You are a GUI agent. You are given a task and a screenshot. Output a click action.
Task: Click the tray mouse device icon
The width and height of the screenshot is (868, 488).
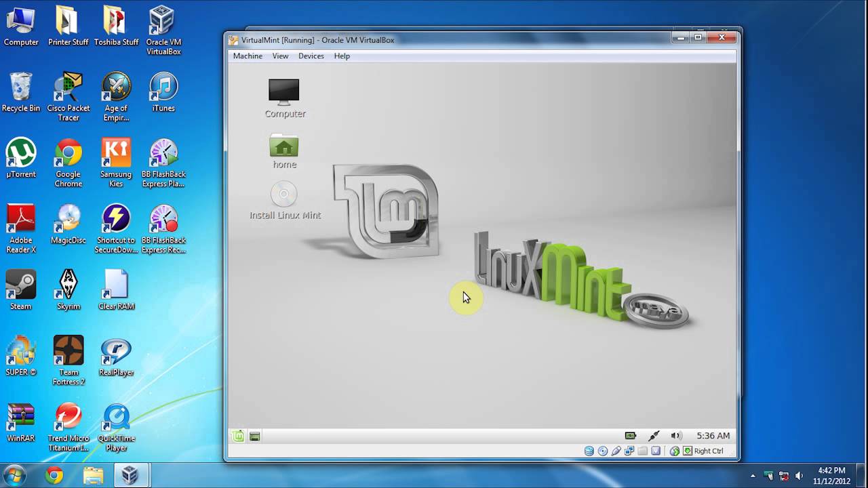tap(768, 476)
